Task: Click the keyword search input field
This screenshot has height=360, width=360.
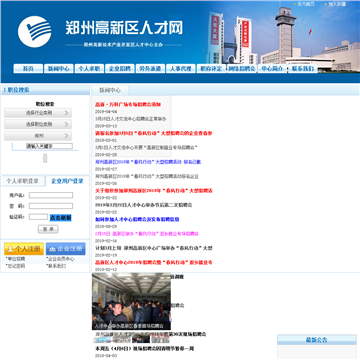Action: point(49,146)
